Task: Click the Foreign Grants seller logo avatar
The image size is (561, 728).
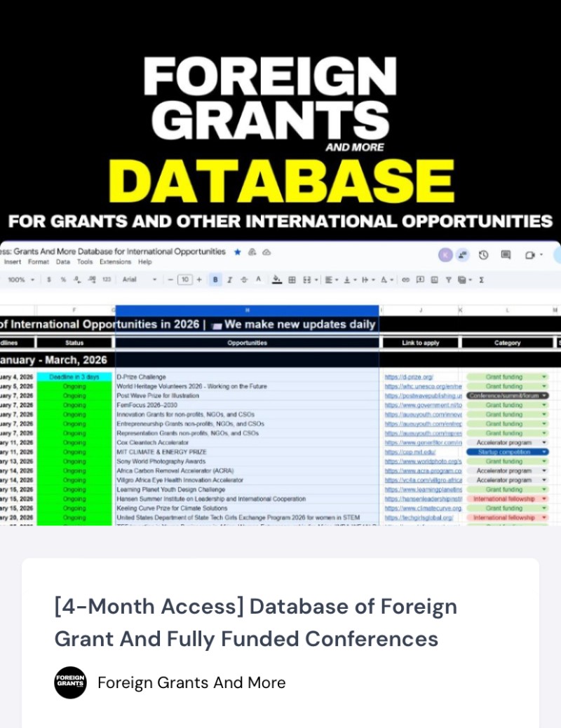Action: [x=70, y=682]
